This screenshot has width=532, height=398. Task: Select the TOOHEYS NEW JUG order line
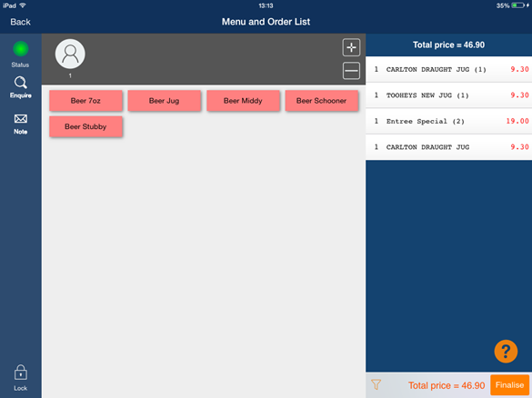(448, 95)
